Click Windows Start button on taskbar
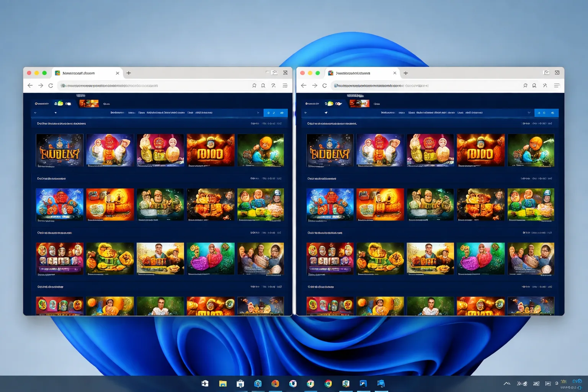The width and height of the screenshot is (588, 392). pyautogui.click(x=205, y=384)
